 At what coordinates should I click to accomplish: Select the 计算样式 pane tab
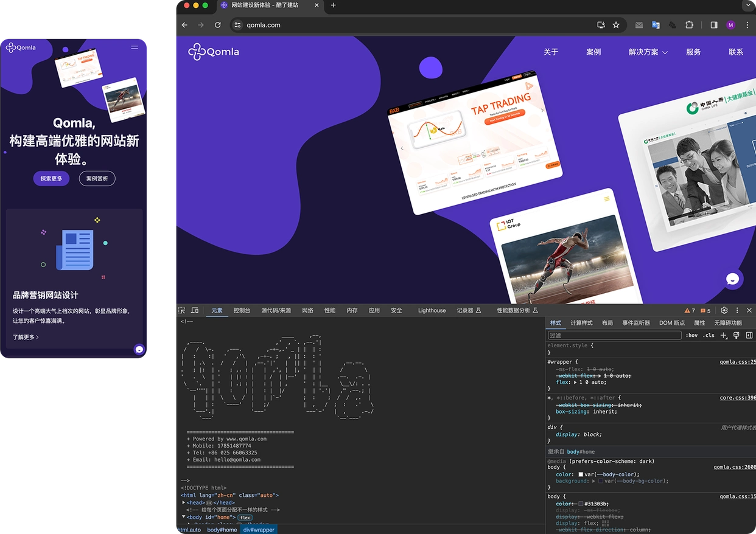tap(581, 323)
